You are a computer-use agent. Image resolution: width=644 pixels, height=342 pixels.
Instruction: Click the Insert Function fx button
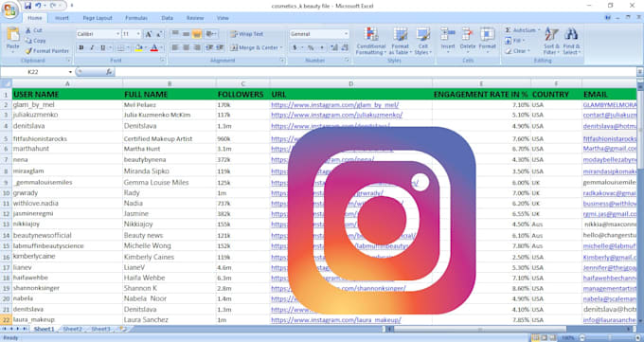click(x=108, y=72)
